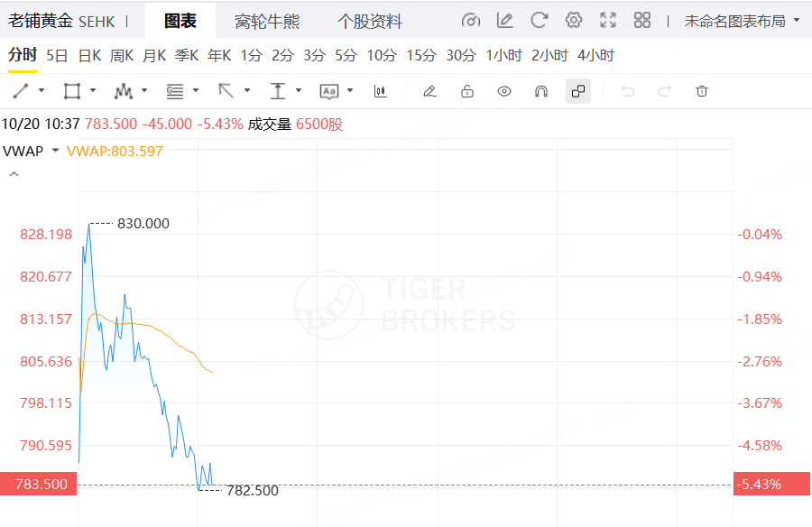Click the 783.500 current price label

pos(38,485)
